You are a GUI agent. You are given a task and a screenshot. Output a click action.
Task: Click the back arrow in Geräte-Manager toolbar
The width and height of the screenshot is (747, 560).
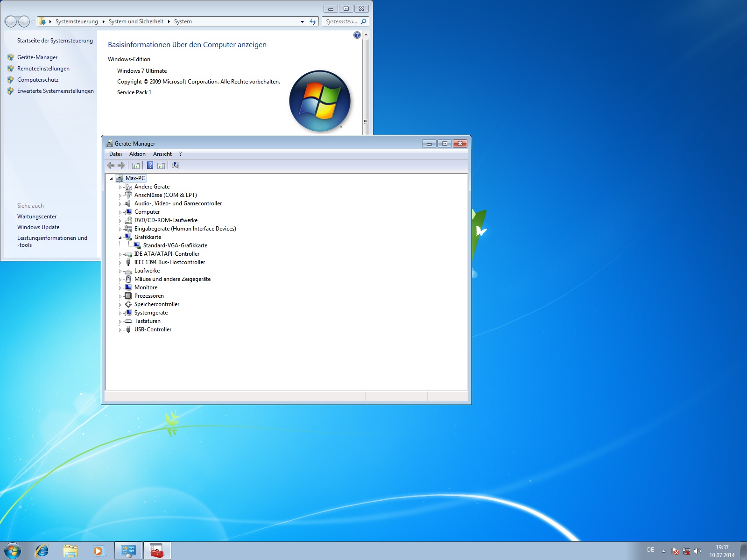pyautogui.click(x=111, y=165)
